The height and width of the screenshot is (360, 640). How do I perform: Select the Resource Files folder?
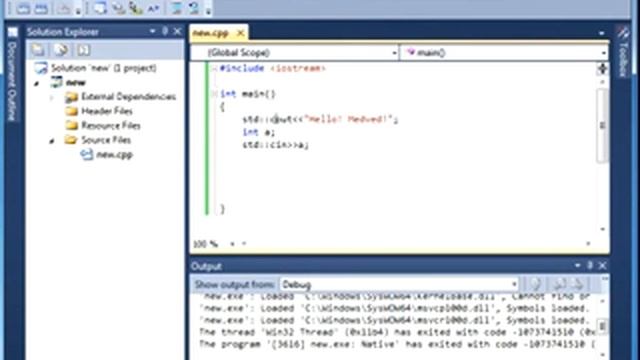tap(111, 125)
